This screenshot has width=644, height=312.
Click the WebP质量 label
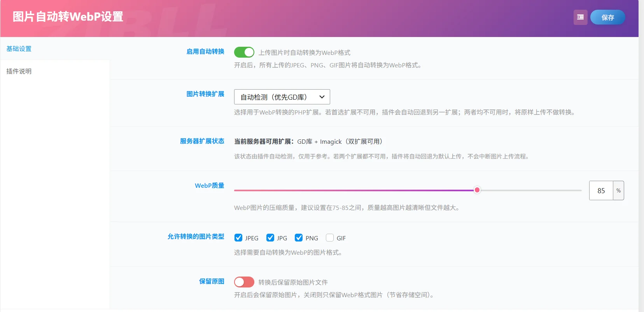[210, 185]
